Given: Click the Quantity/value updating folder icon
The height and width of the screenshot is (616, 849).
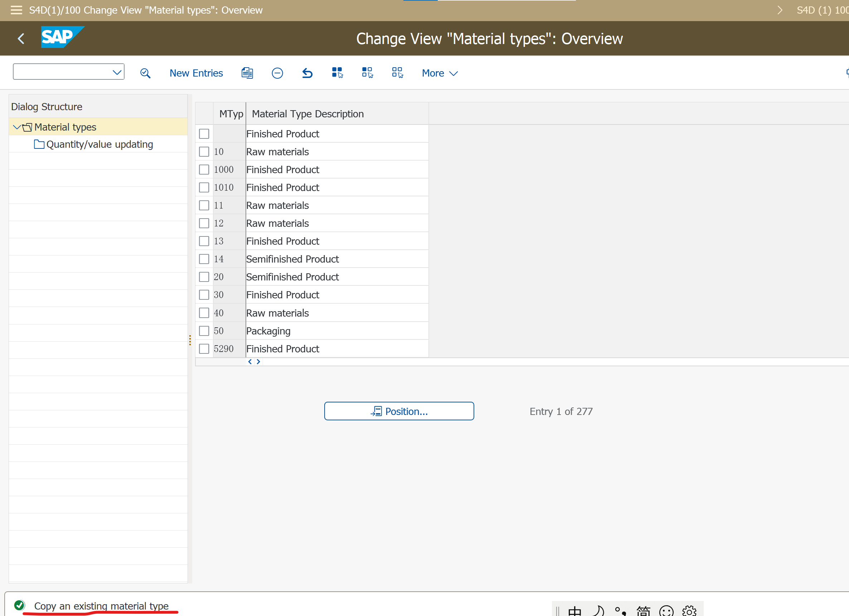Looking at the screenshot, I should [x=39, y=145].
